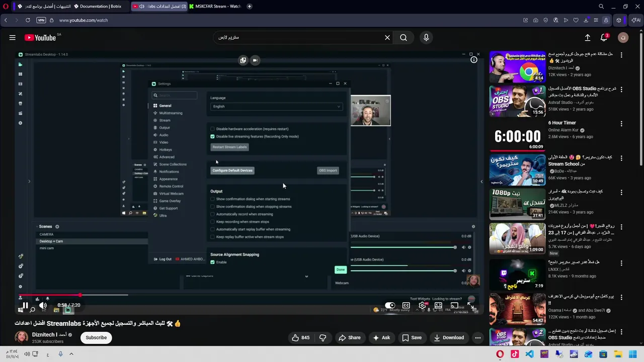Open Opera browser menu logo
Screen dimensions: 644x362
pos(6,7)
